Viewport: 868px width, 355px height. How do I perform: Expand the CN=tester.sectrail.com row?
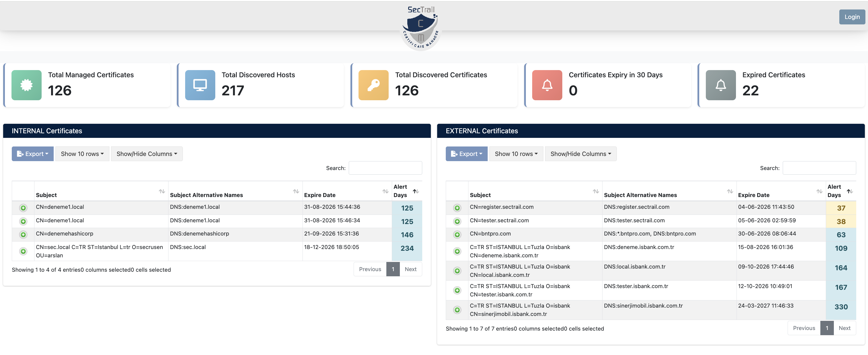point(457,221)
